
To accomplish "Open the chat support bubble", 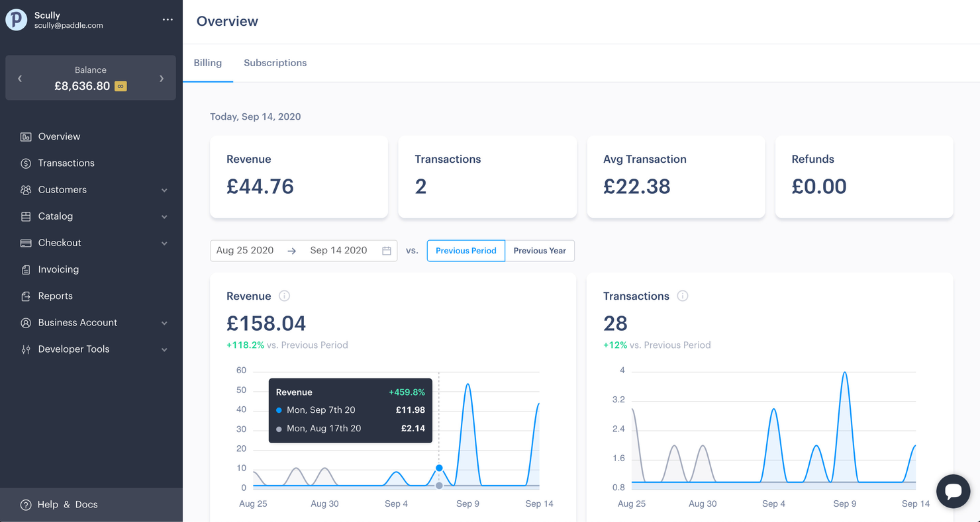I will click(x=953, y=491).
